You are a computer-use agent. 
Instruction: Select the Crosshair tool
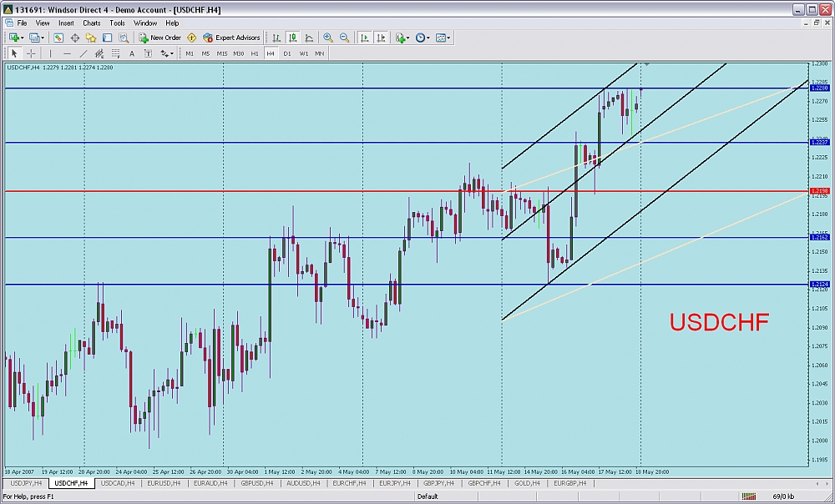tap(31, 53)
